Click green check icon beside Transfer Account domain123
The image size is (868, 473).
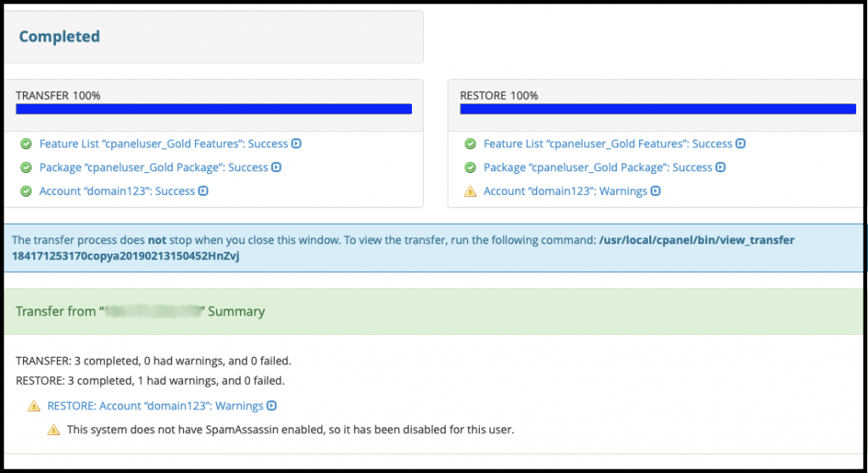pyautogui.click(x=26, y=191)
